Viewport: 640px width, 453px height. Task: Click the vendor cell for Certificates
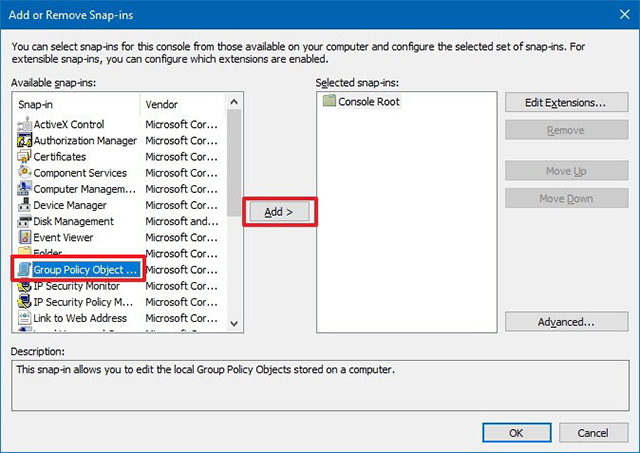(x=182, y=157)
